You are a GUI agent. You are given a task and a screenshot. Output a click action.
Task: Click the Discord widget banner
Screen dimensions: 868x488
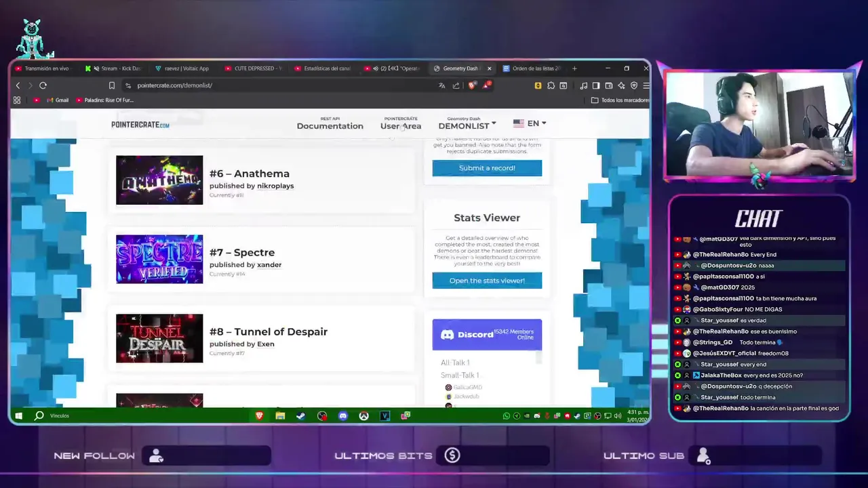pyautogui.click(x=487, y=335)
